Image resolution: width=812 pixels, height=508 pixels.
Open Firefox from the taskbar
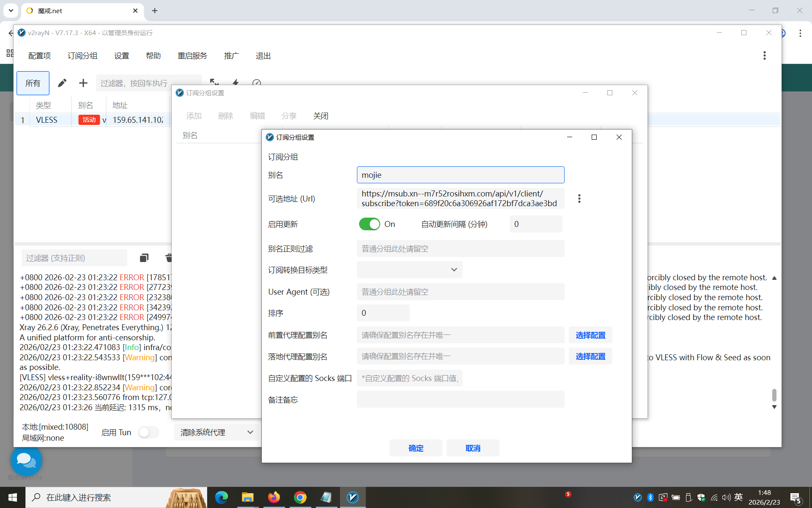pos(274,497)
